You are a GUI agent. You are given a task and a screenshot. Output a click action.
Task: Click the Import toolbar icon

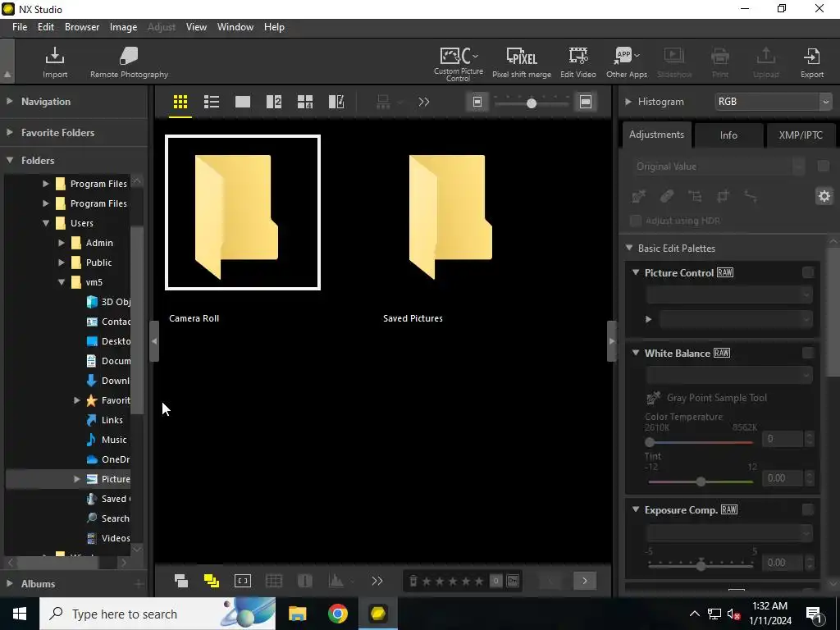(x=55, y=62)
